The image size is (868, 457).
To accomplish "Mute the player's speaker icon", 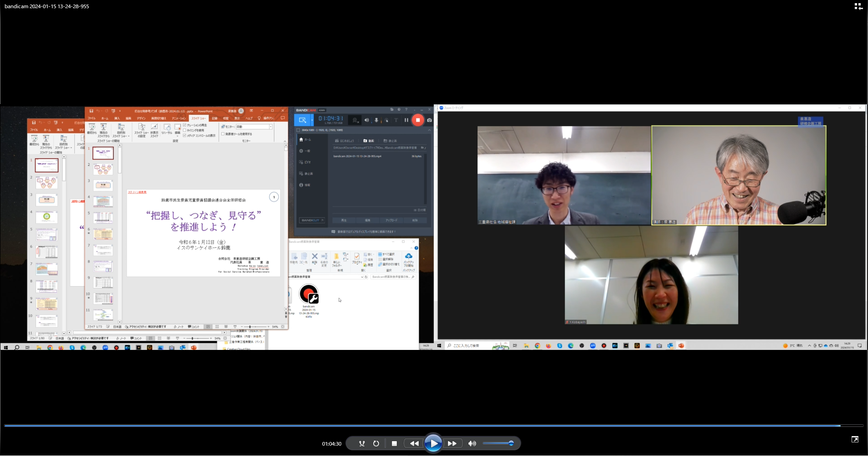I will click(x=472, y=443).
